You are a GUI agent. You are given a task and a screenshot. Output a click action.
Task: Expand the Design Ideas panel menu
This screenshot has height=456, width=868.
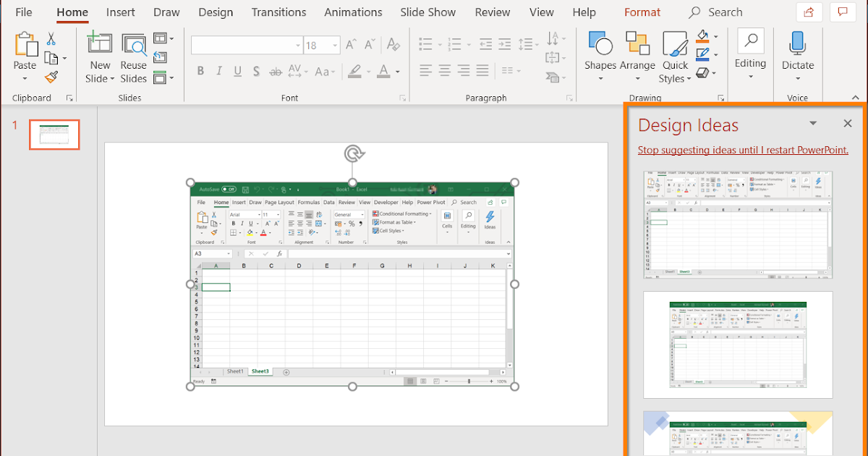pos(813,123)
